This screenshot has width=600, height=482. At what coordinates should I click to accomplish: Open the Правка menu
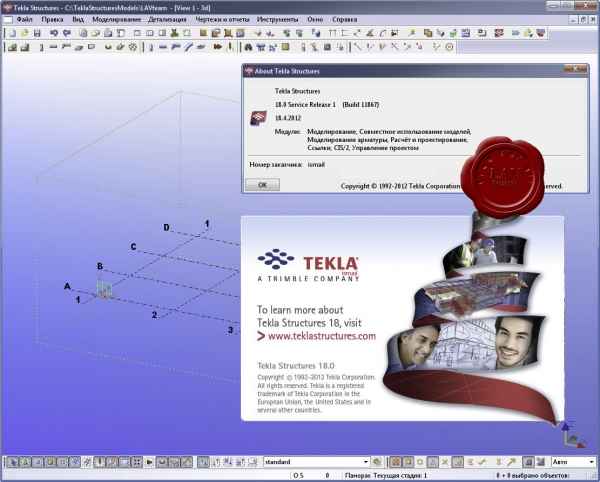click(x=52, y=19)
